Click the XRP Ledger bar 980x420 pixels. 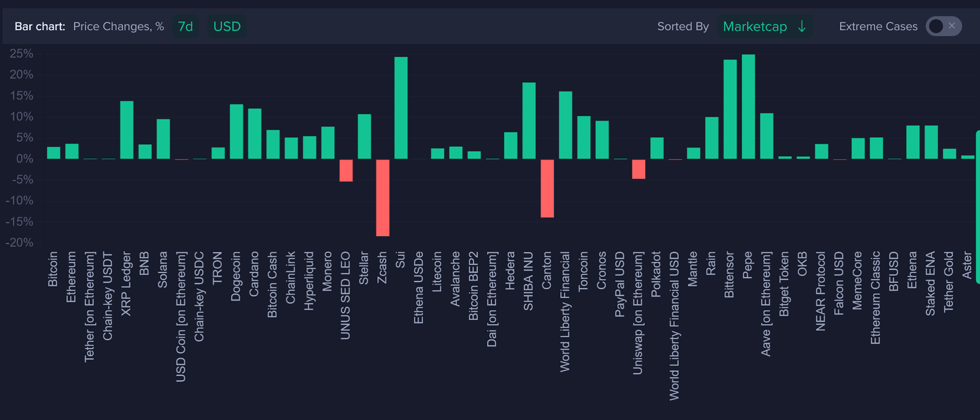[127, 130]
